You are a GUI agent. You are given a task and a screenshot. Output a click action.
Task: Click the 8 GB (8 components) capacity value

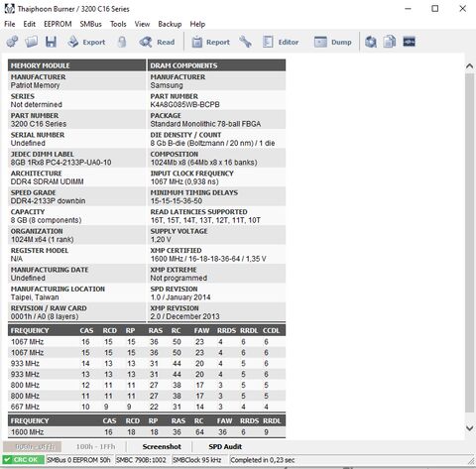(x=46, y=220)
